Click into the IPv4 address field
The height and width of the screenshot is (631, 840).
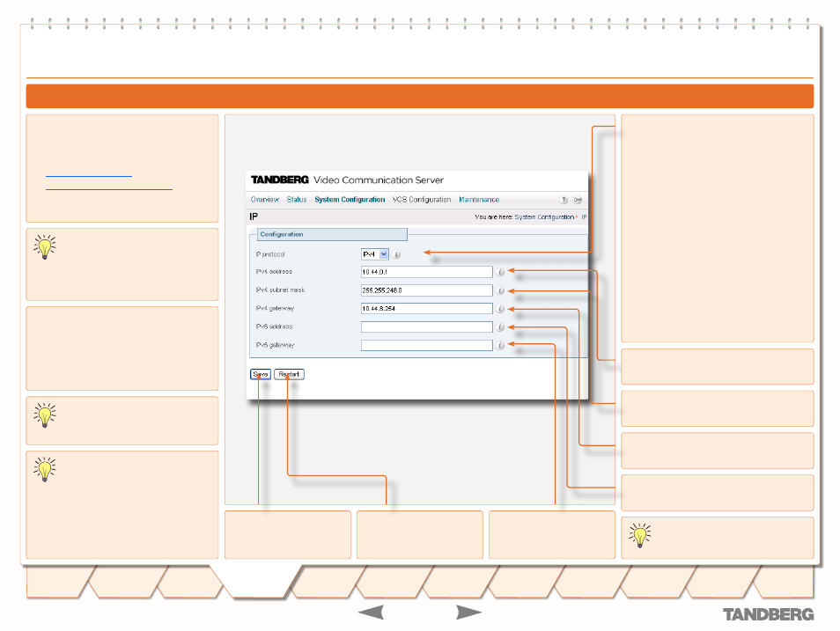click(x=427, y=272)
